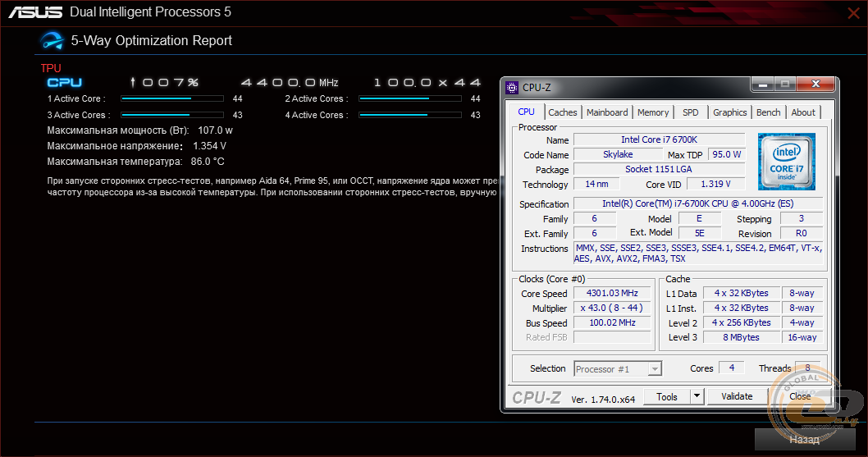The height and width of the screenshot is (457, 868).
Task: Minimize the CPU-Z window
Action: pos(763,85)
